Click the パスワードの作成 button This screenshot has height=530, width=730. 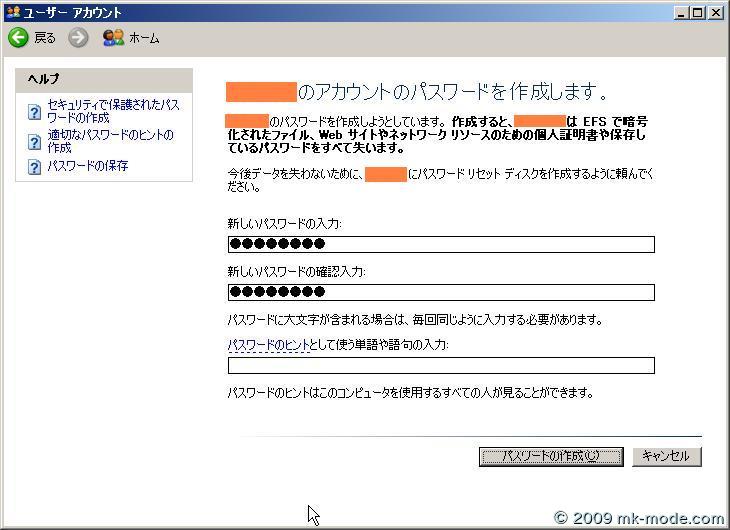coord(551,456)
